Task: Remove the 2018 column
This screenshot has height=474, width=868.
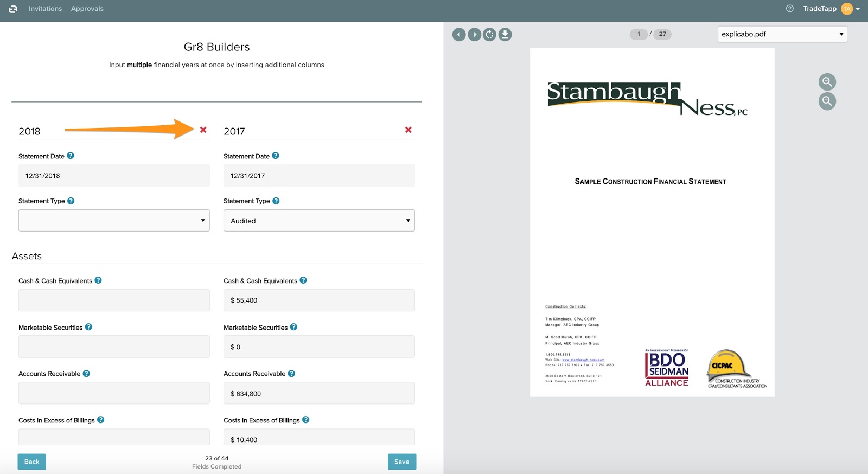Action: [x=203, y=130]
